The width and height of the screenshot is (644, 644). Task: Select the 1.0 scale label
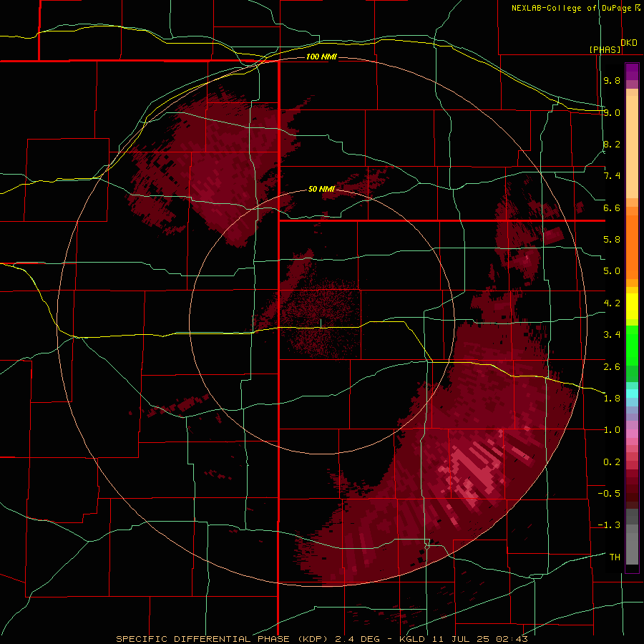pyautogui.click(x=612, y=430)
